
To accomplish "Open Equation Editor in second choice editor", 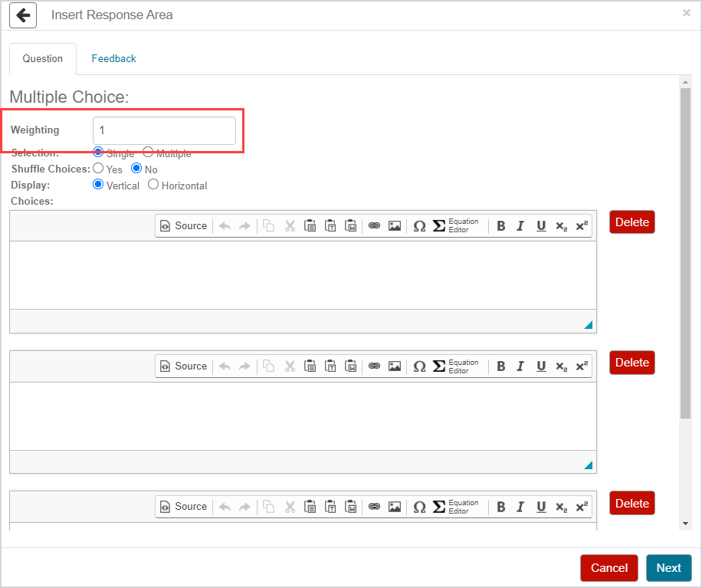I will tap(456, 366).
